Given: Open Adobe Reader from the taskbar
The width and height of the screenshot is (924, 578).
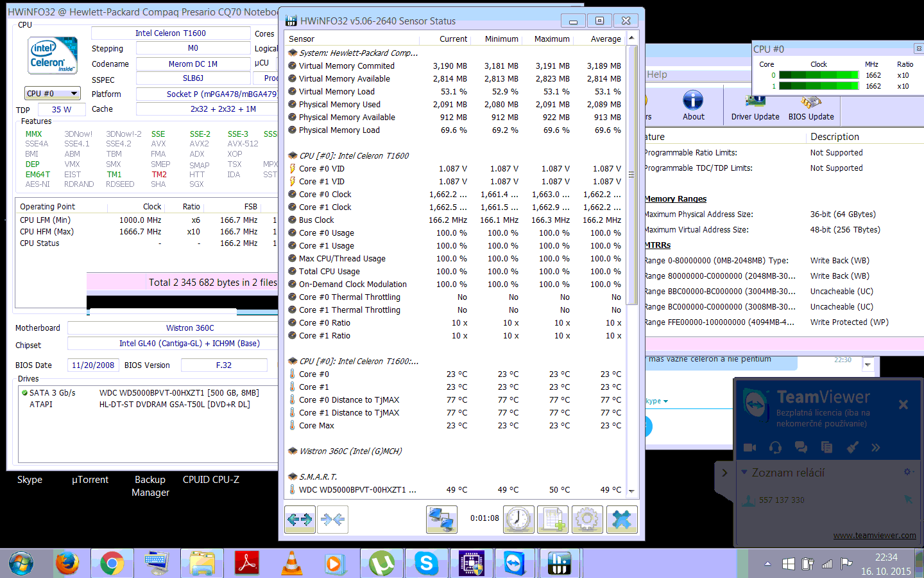Looking at the screenshot, I should click(x=247, y=564).
